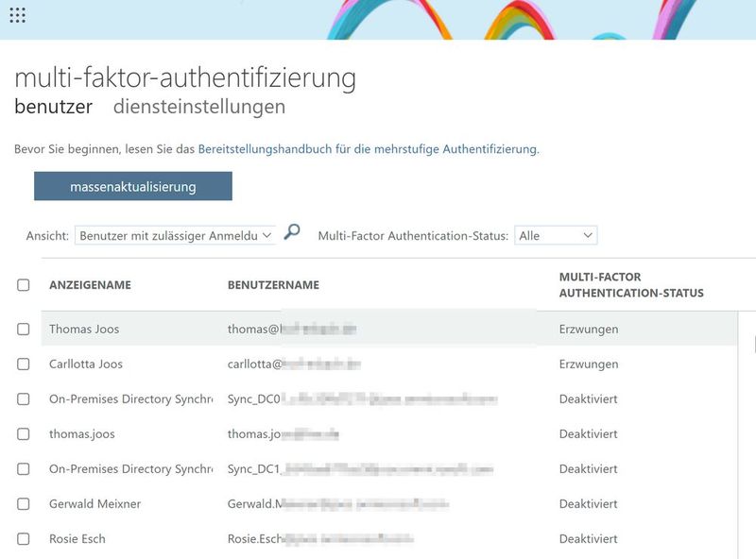Click Erzwungen status for Thomas Joos
This screenshot has height=559, width=756.
(x=589, y=330)
